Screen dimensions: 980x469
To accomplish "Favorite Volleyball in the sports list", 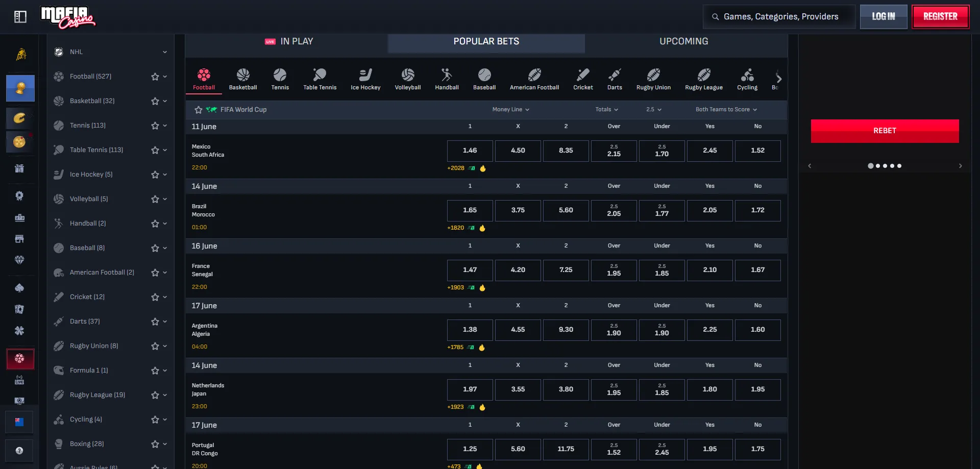I will [155, 199].
